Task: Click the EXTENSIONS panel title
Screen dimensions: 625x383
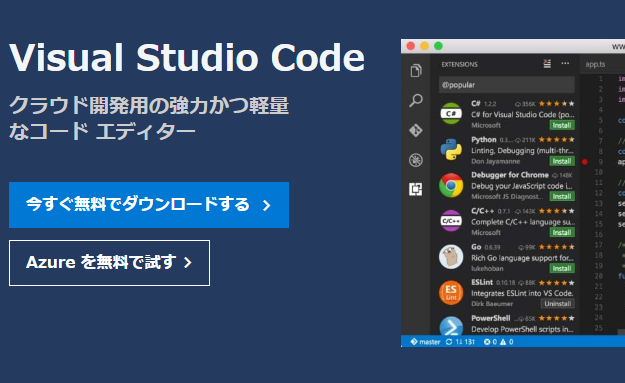Action: [459, 64]
